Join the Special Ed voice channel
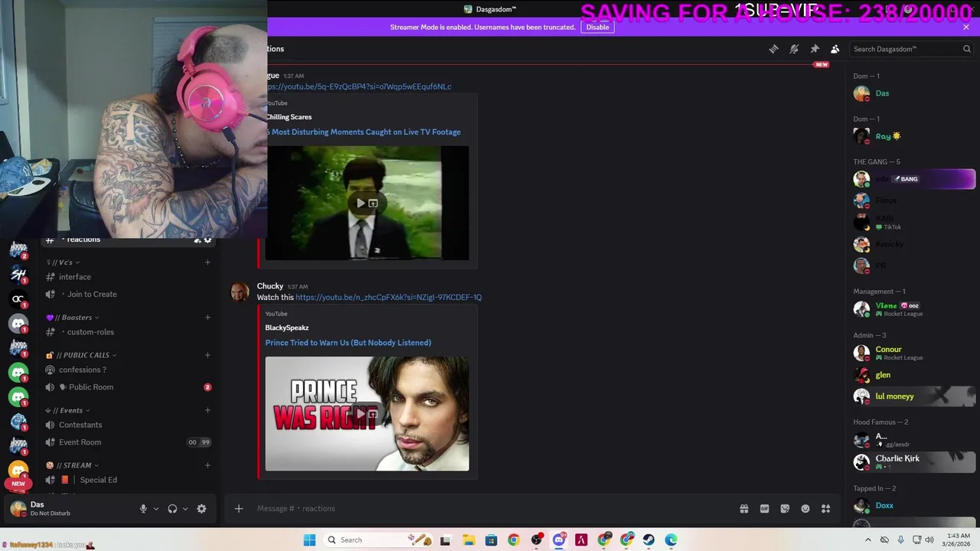Image resolution: width=980 pixels, height=551 pixels. (x=129, y=480)
